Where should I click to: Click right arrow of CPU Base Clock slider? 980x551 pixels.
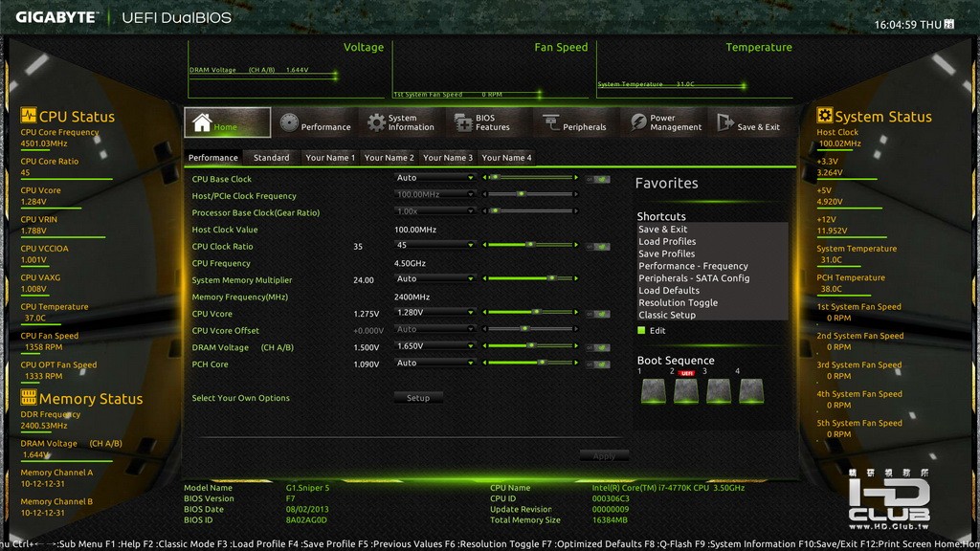click(575, 177)
